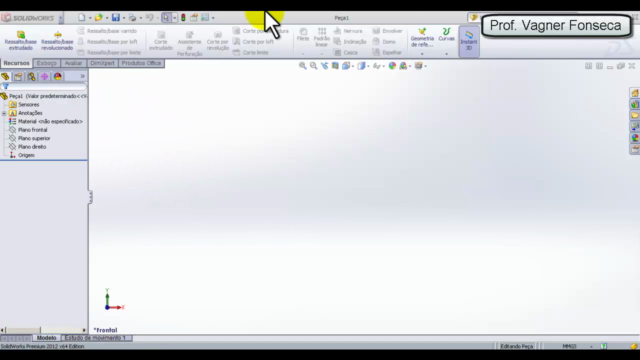The width and height of the screenshot is (640, 360).
Task: Select Material não especificado item
Action: coord(46,122)
